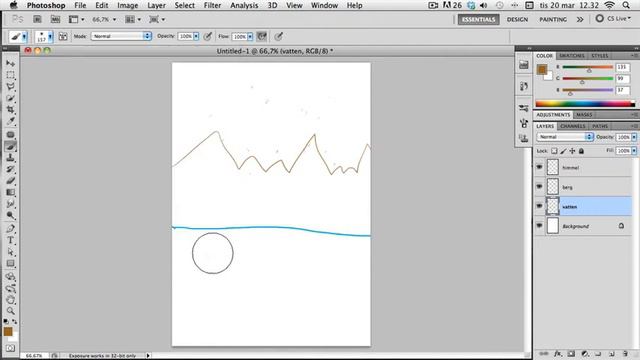Delete layer using trash icon

[x=625, y=353]
